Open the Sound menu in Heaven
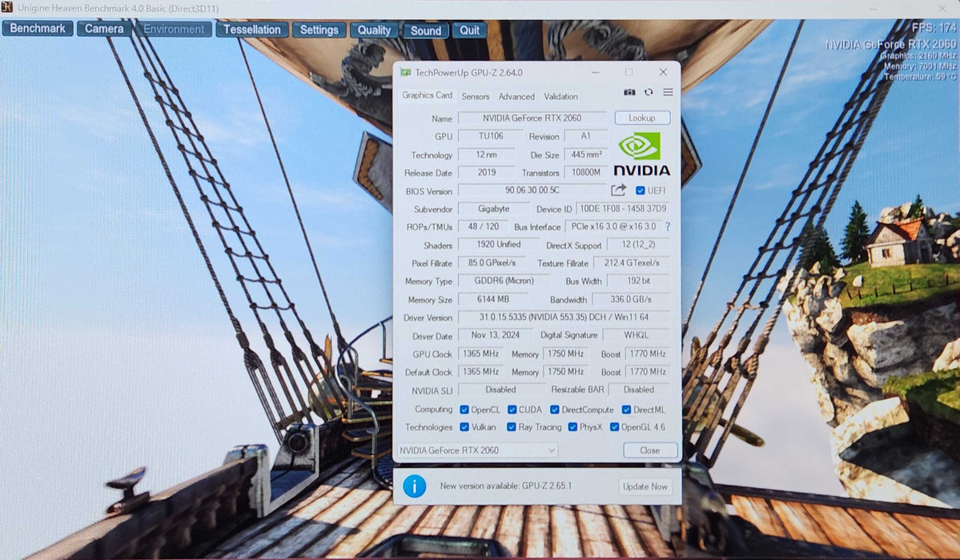This screenshot has height=560, width=960. (425, 30)
